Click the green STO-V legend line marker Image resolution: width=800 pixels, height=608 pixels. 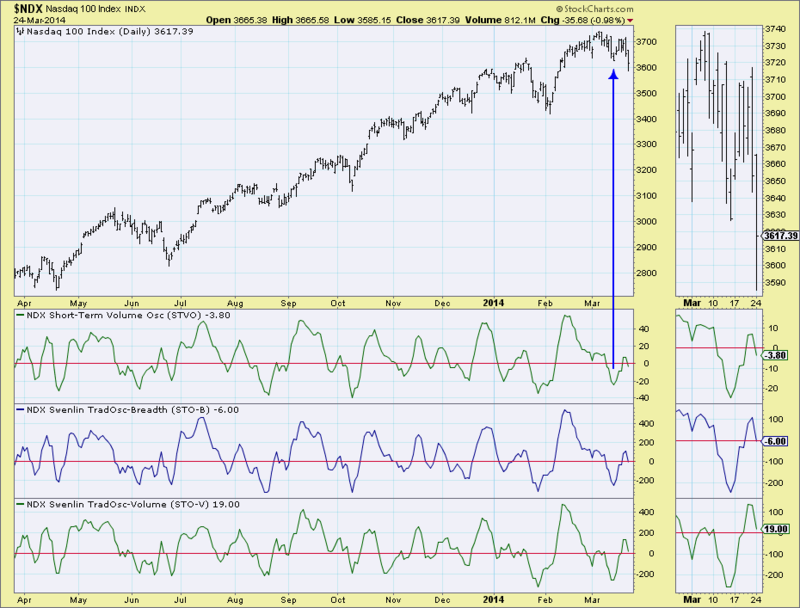[20, 504]
